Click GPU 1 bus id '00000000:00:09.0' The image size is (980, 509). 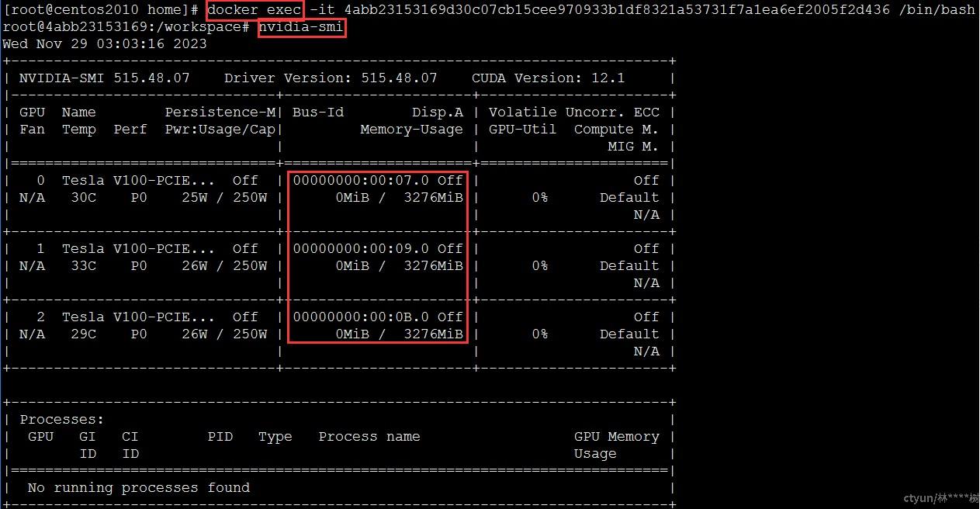tap(361, 249)
